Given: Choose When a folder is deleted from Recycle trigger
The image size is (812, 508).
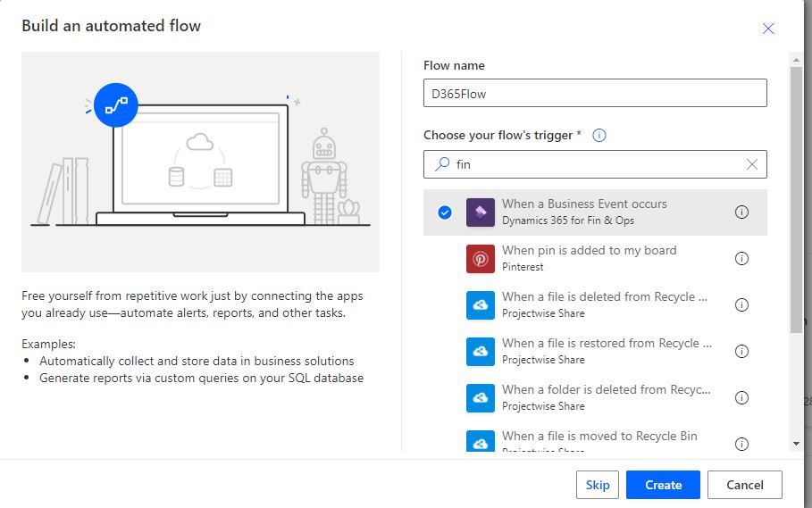Looking at the screenshot, I should (595, 398).
